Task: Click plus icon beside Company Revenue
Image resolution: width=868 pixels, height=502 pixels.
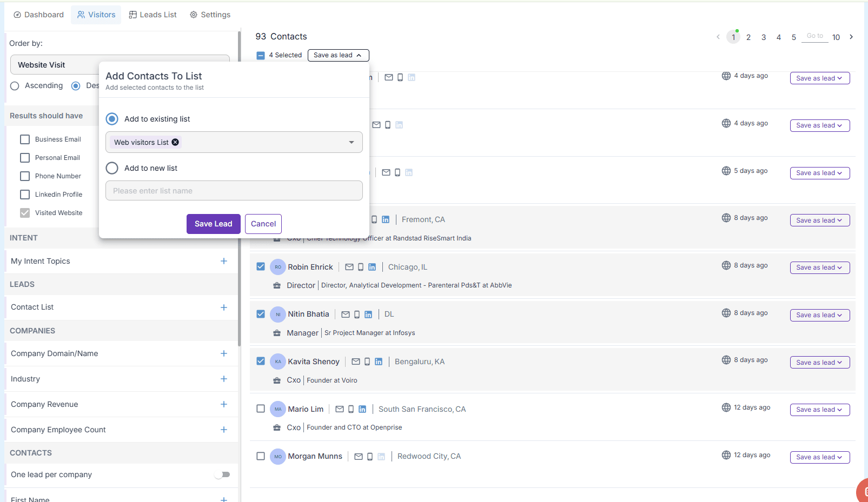Action: 224,404
